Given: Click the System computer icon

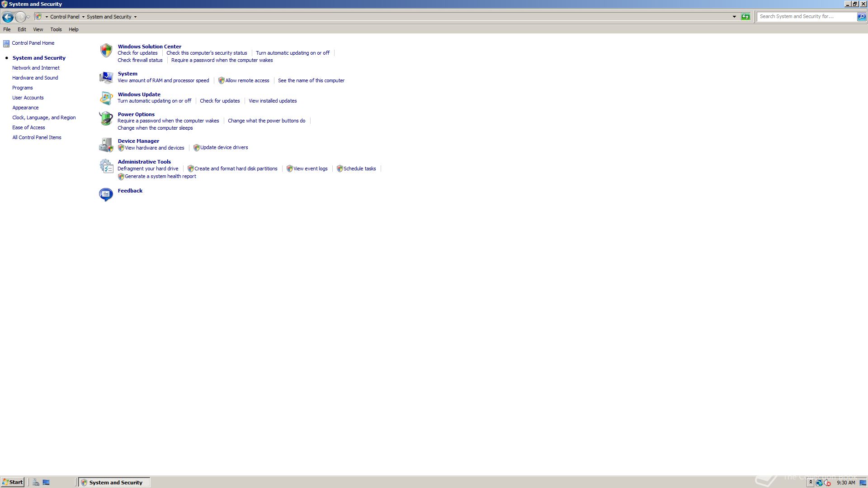Looking at the screenshot, I should tap(106, 77).
